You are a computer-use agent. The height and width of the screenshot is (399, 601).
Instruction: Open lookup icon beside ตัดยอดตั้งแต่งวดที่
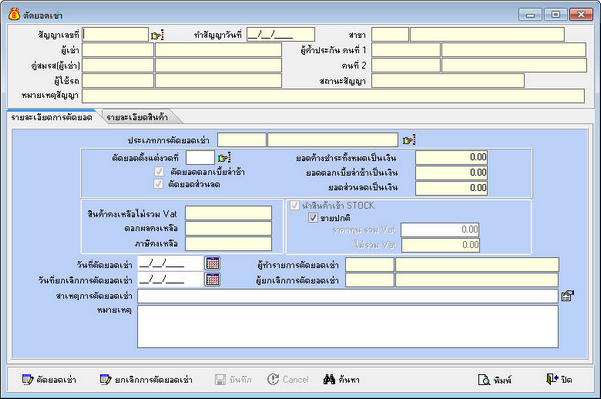[x=224, y=158]
